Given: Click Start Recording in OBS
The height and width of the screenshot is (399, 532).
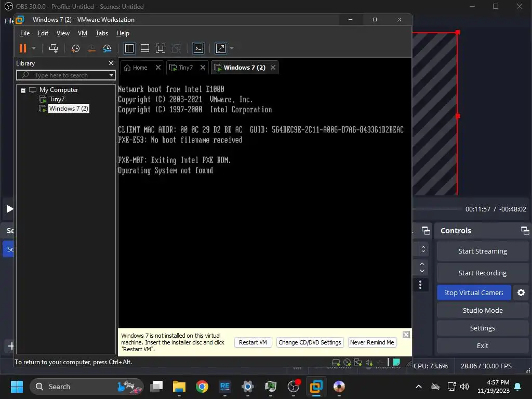Looking at the screenshot, I should [483, 273].
